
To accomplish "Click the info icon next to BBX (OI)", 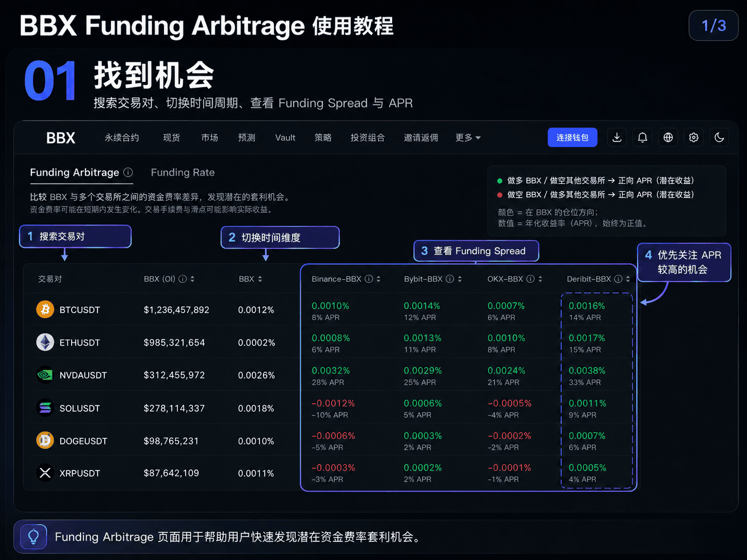I will point(183,279).
